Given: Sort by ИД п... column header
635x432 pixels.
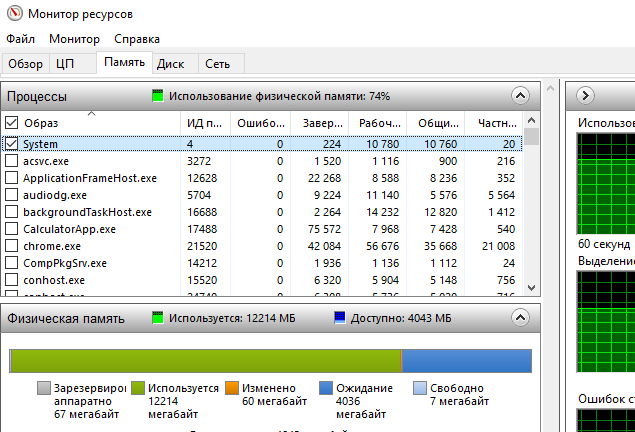Looking at the screenshot, I should coord(205,123).
